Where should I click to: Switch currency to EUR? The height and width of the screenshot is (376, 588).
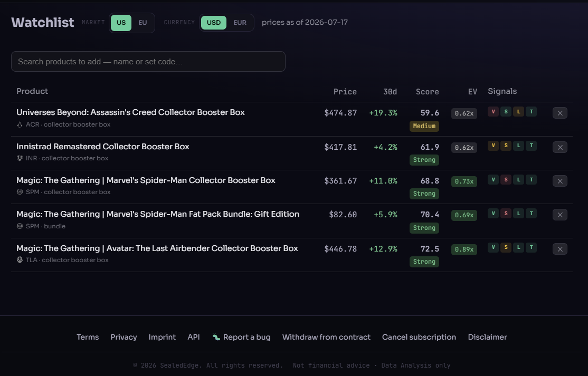coord(240,23)
